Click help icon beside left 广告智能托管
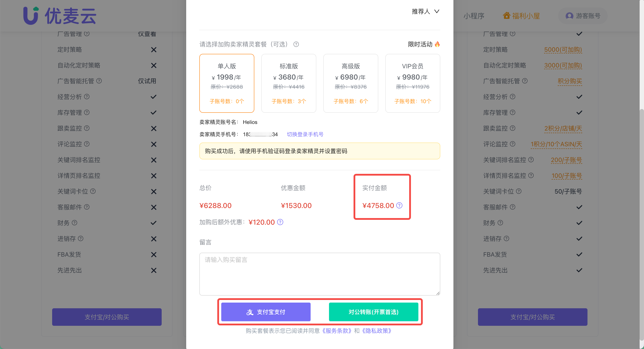Viewport: 644px width, 349px height. [99, 81]
